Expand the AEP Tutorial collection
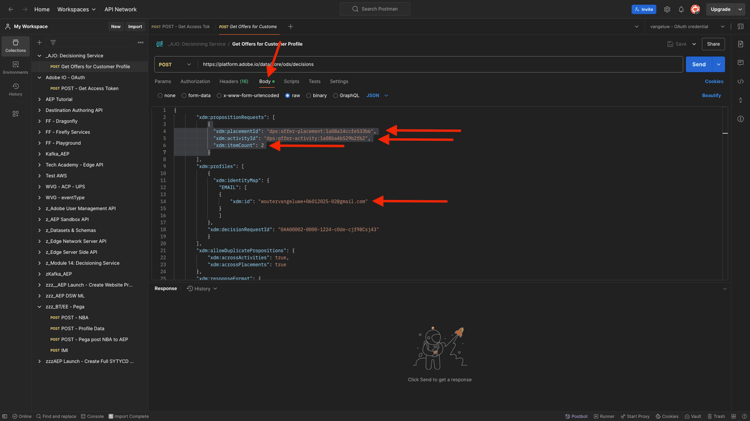This screenshot has width=750, height=421. point(40,100)
